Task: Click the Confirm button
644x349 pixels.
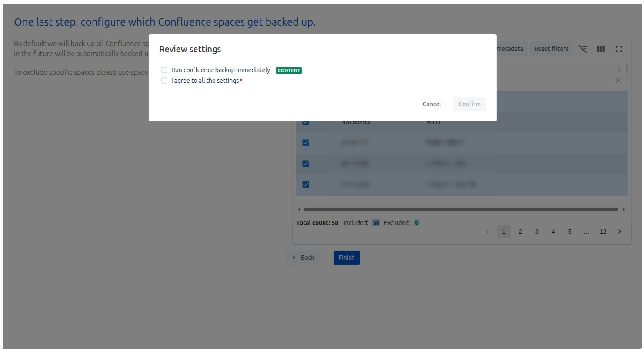Action: point(469,104)
